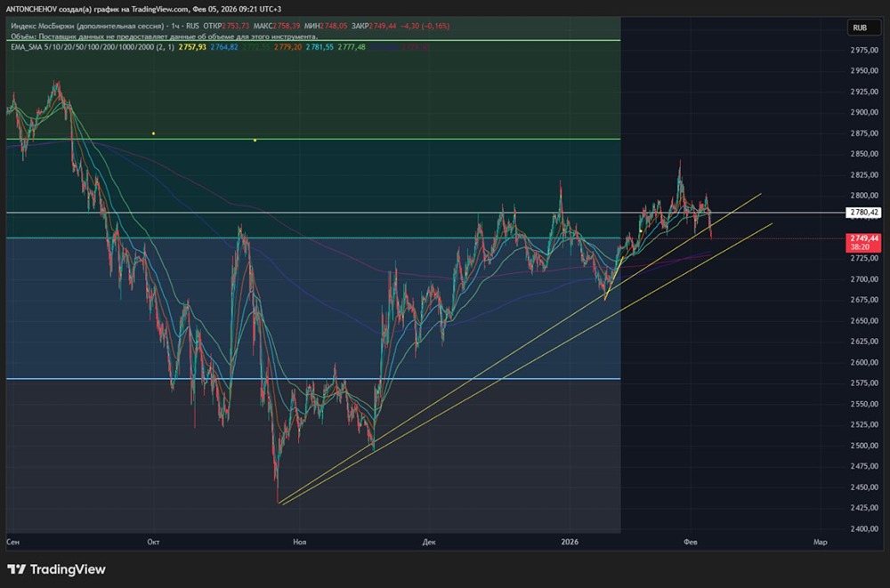This screenshot has height=588, width=890.
Task: Click the ANTONCHEHOV chart author header
Action: coord(143,9)
